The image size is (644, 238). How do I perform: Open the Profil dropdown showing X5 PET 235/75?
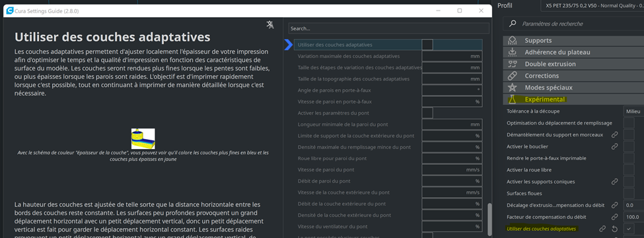(592, 6)
